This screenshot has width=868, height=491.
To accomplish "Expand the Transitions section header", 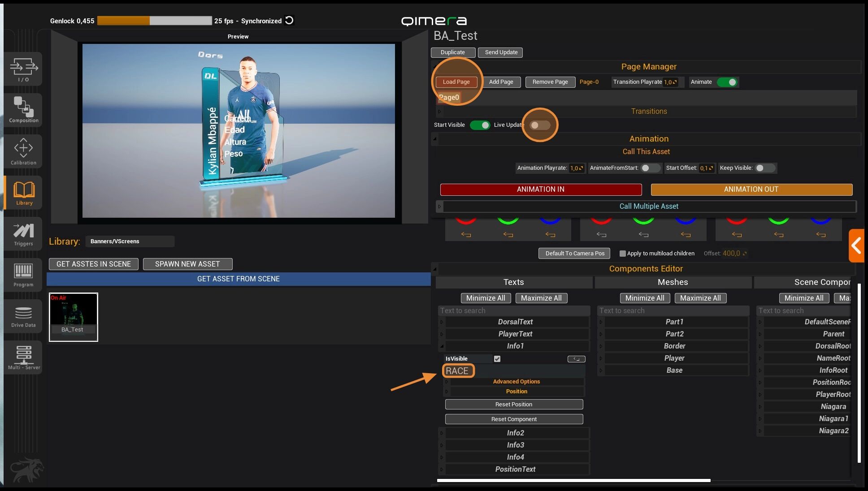I will [648, 111].
